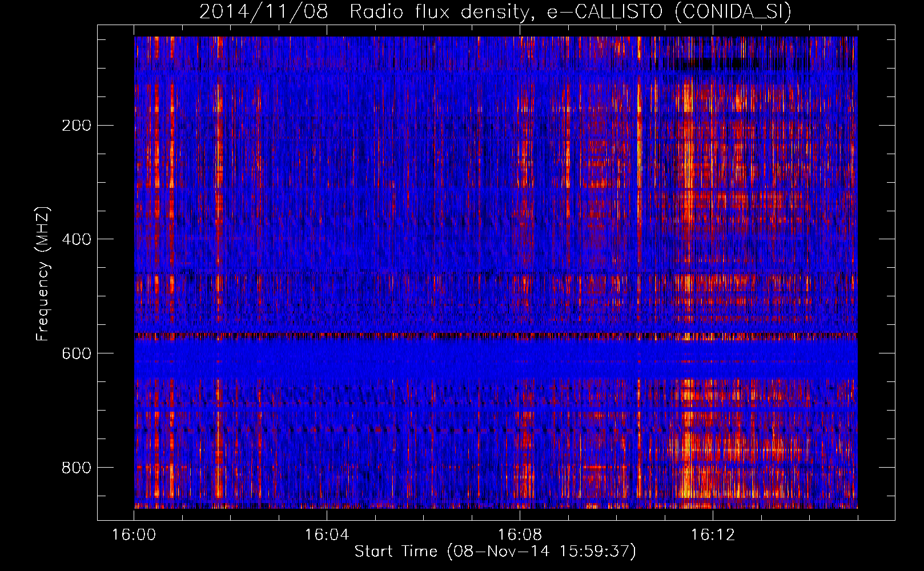Click the '16:04' time tick label
924x571 pixels.
(x=327, y=535)
